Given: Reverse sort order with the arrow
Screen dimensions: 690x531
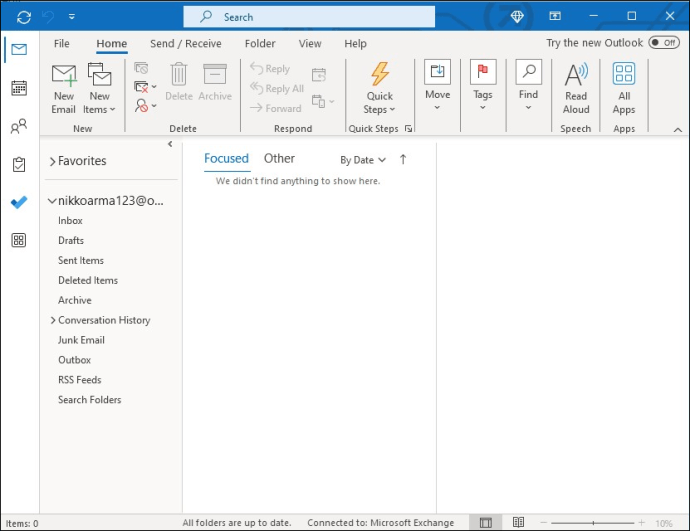Looking at the screenshot, I should [x=403, y=159].
